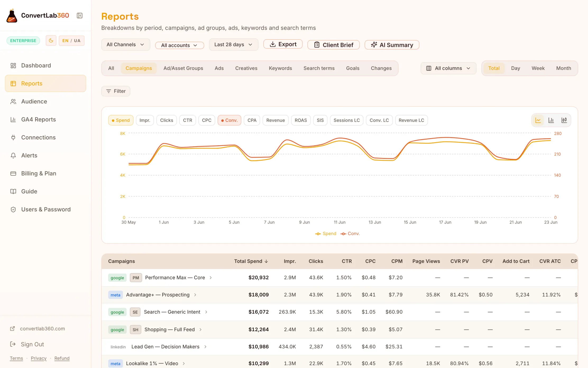Viewport: 588px width, 368px height.
Task: Expand Performance Max — Core campaign row
Action: click(x=211, y=277)
